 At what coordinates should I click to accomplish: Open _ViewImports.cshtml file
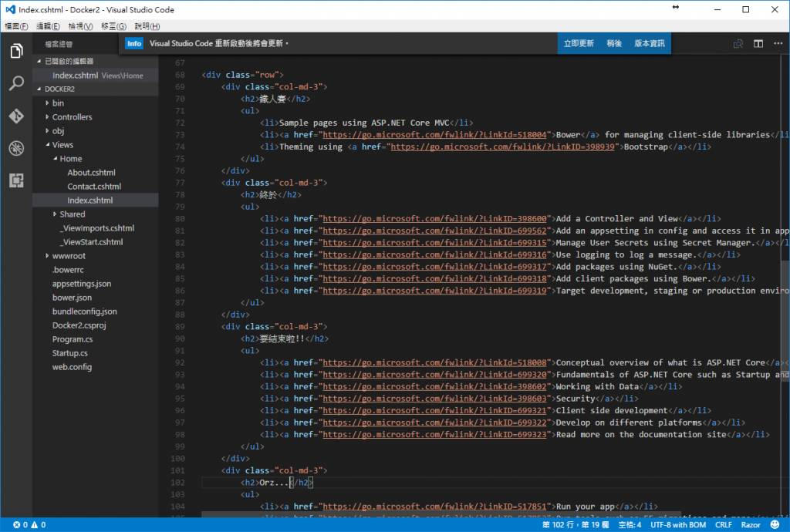coord(96,228)
